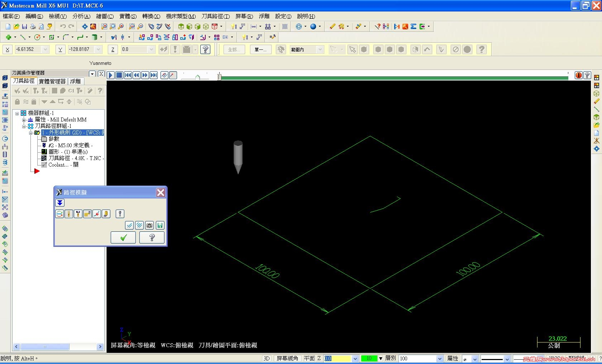Screen dimensions: 602x364
Task: Click the Zoom window magnifier icon
Action: [104, 27]
